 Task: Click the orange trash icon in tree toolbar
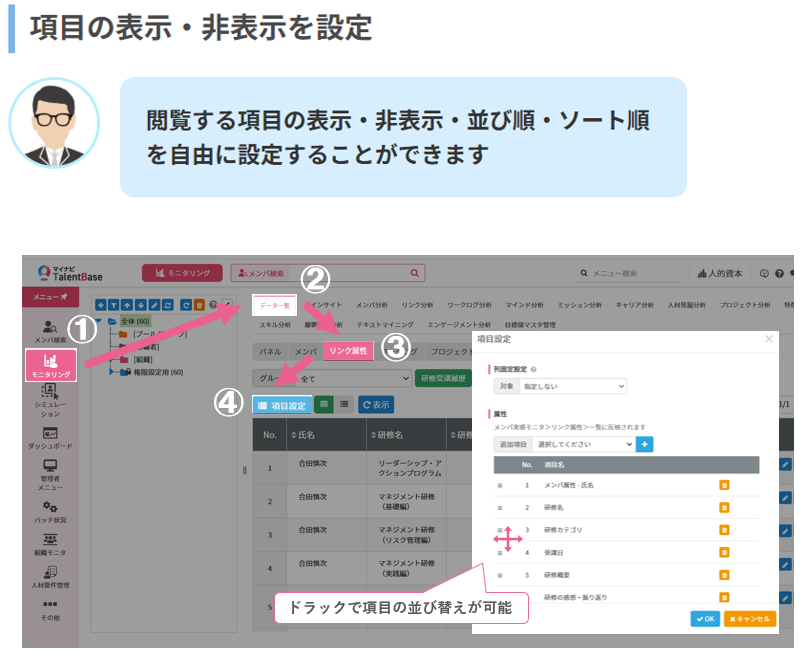(x=199, y=305)
